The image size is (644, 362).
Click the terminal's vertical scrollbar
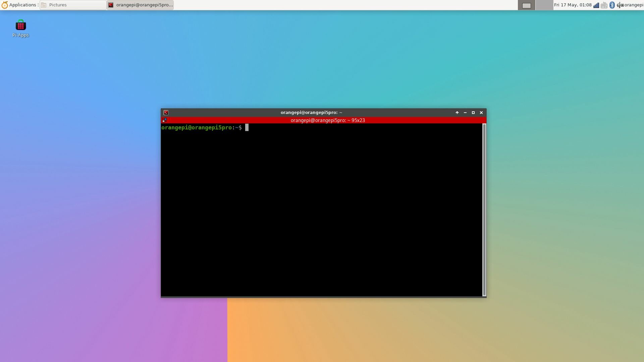[x=484, y=210]
